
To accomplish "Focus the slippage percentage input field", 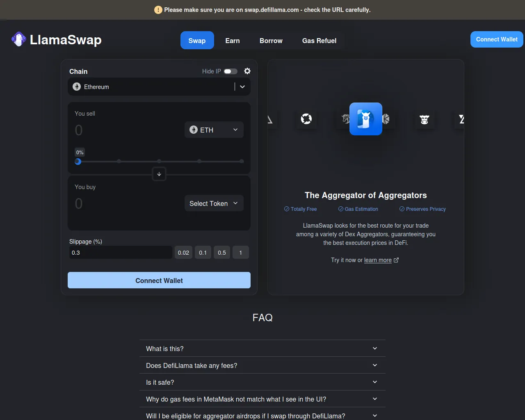I will pos(120,252).
